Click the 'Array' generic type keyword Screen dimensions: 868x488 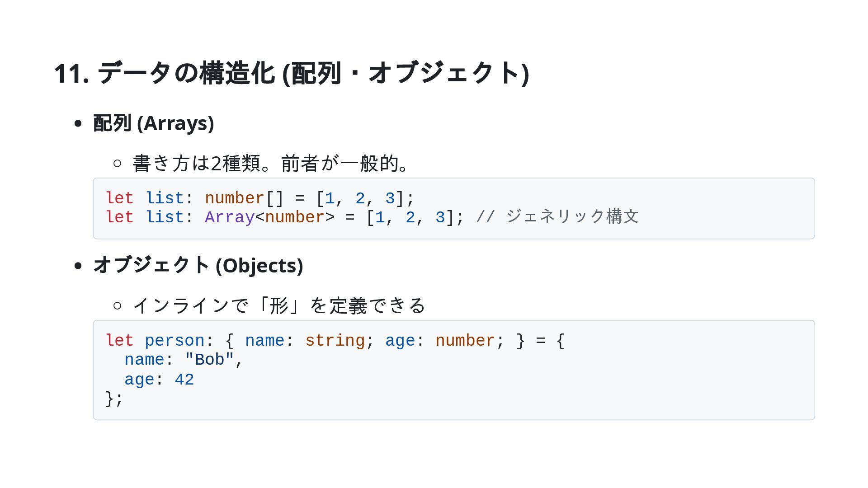(x=230, y=217)
